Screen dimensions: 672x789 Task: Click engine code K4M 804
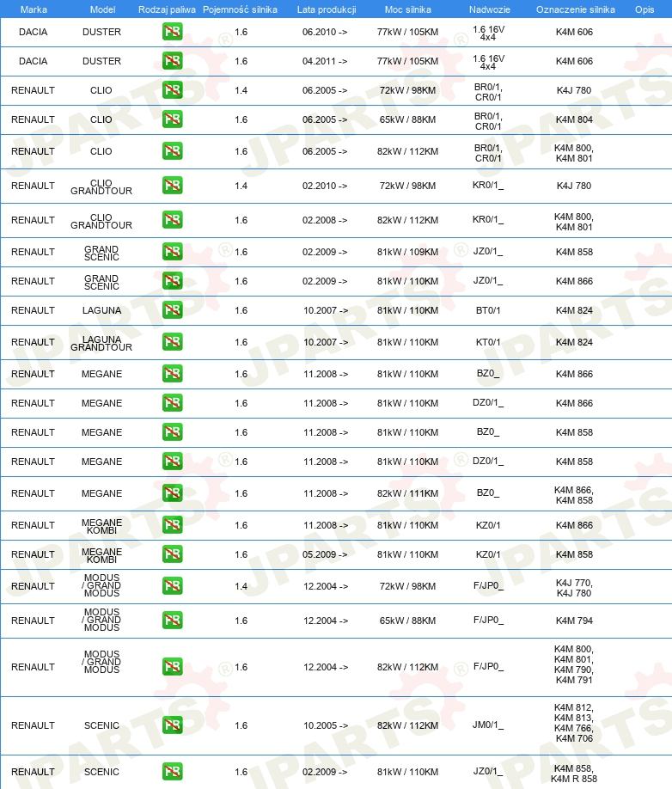[x=574, y=119]
